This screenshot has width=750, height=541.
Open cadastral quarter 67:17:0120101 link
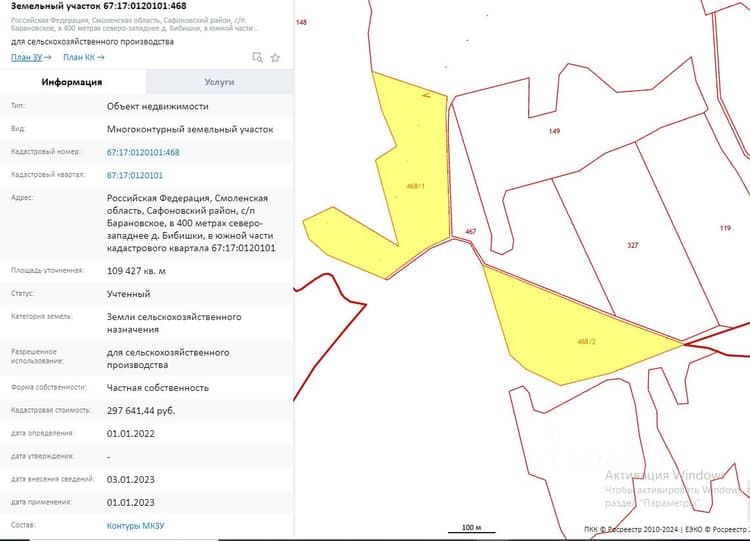coord(135,175)
